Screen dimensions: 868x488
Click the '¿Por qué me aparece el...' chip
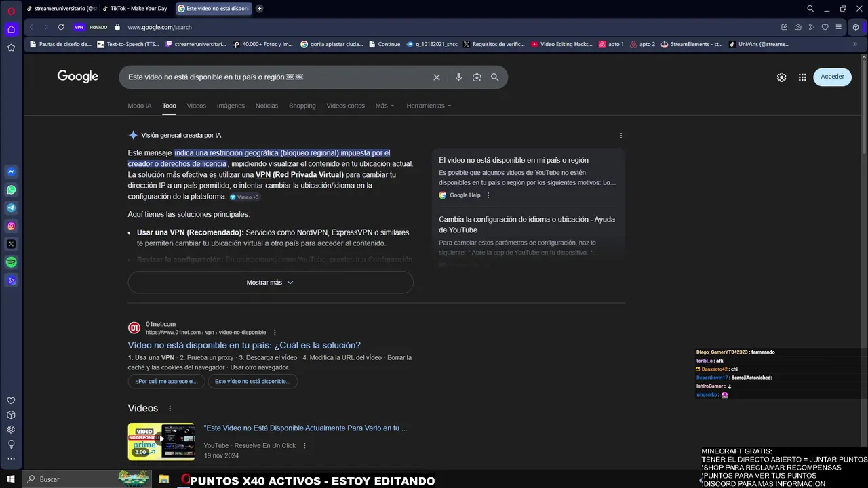(x=166, y=382)
